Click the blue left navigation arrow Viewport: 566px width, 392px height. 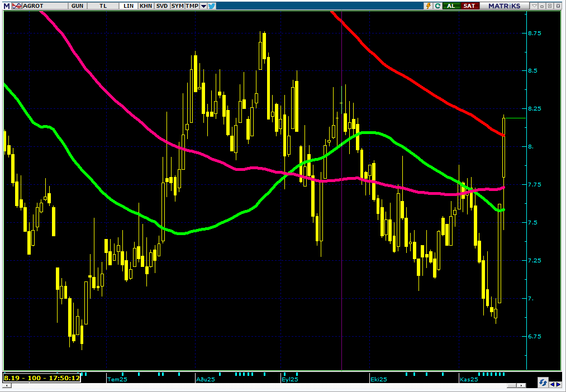552,384
